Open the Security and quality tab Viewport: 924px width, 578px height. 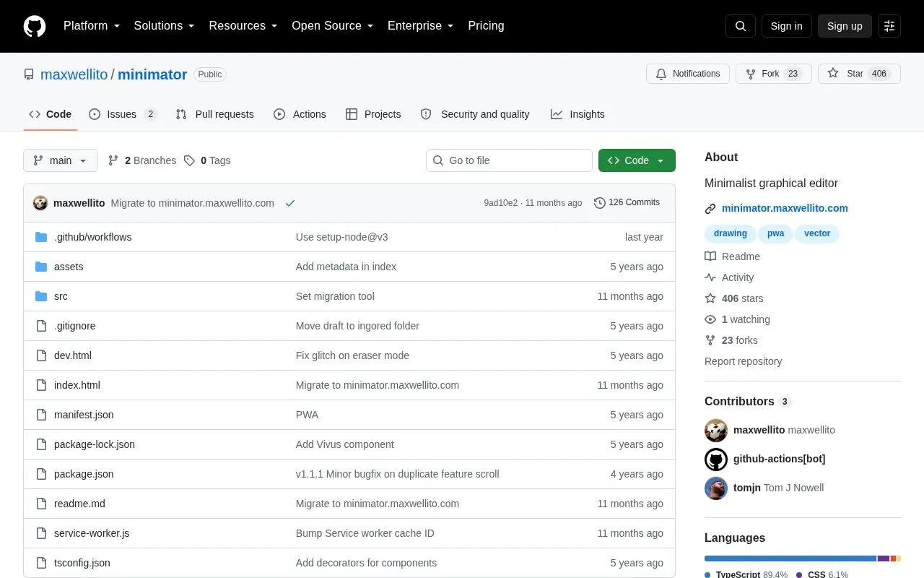pyautogui.click(x=475, y=114)
